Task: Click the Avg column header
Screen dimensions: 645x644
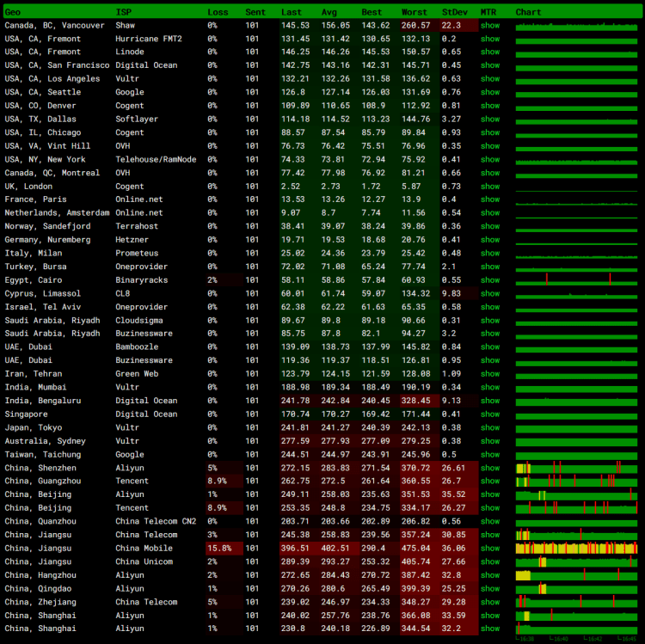Action: pos(329,12)
